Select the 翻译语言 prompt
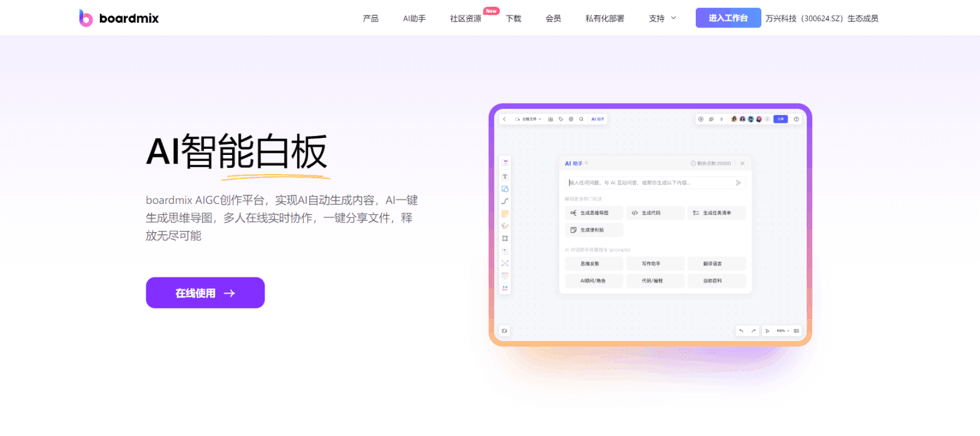 pos(717,264)
